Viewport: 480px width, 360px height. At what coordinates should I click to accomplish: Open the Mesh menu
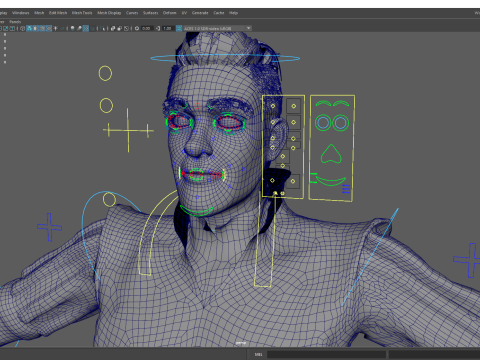click(x=39, y=13)
